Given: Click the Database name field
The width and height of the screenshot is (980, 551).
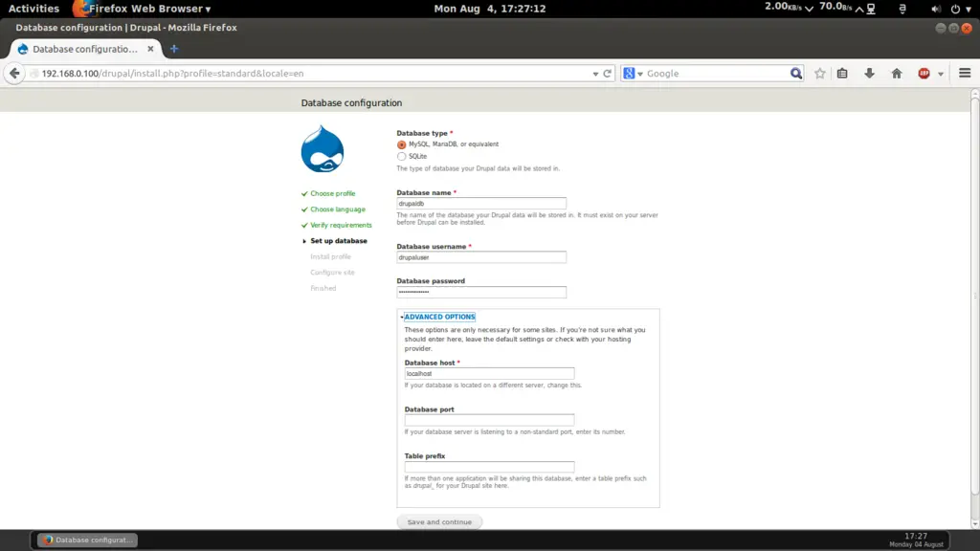Looking at the screenshot, I should (481, 204).
